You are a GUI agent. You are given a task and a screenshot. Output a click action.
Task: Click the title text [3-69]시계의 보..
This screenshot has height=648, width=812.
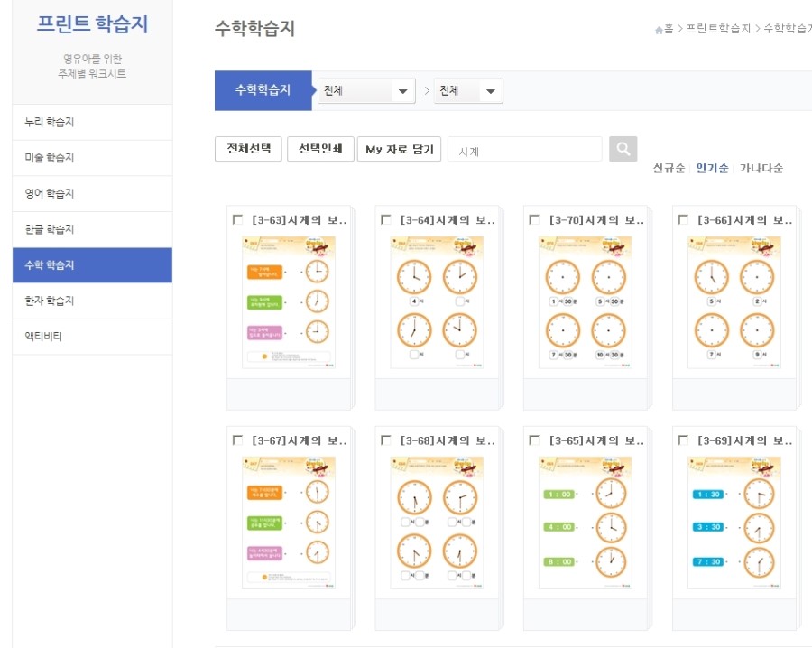pyautogui.click(x=745, y=440)
